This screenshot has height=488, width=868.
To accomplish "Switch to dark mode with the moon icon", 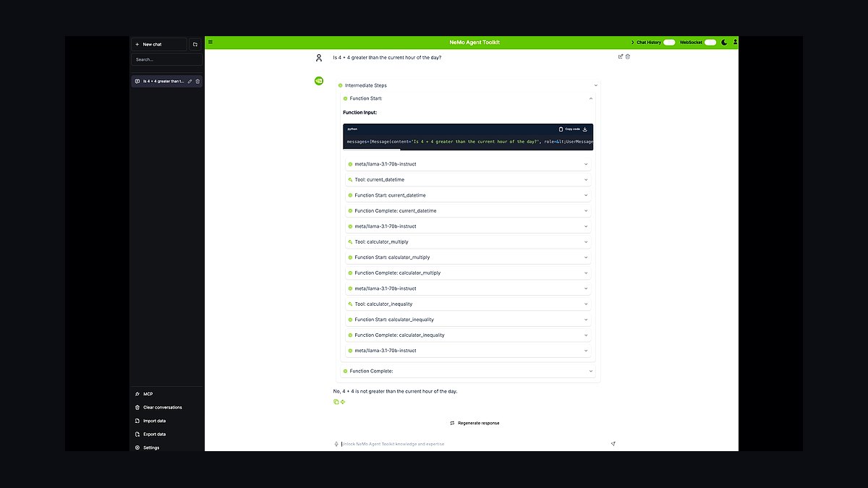I will tap(724, 42).
